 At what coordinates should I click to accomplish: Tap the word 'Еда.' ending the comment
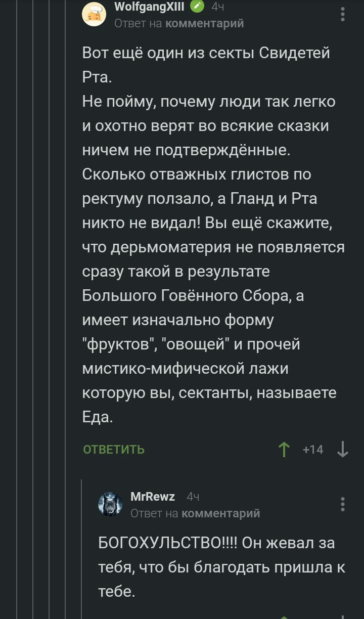pos(98,417)
